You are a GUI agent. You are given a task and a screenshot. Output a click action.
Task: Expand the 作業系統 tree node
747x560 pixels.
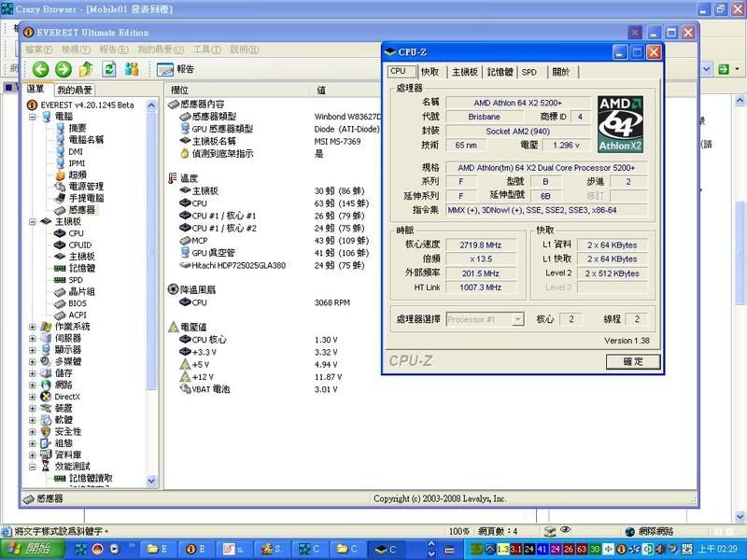33,327
